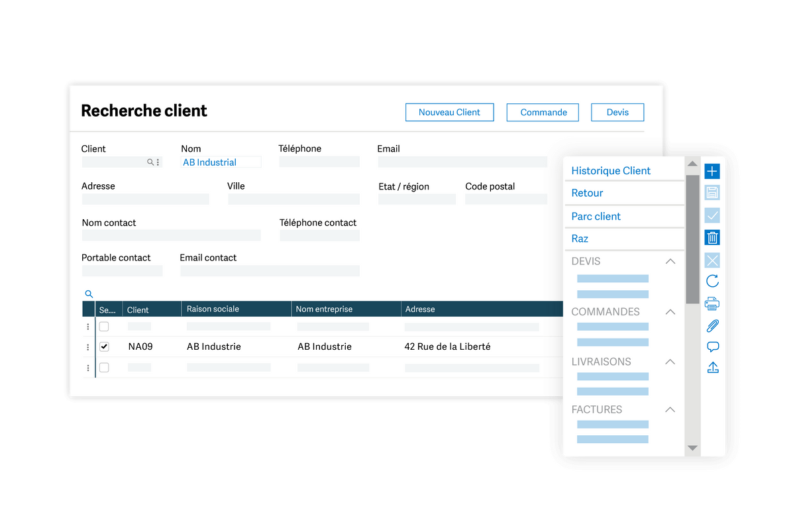Collapse the DEVIS section
This screenshot has width=795, height=532.
tap(670, 262)
